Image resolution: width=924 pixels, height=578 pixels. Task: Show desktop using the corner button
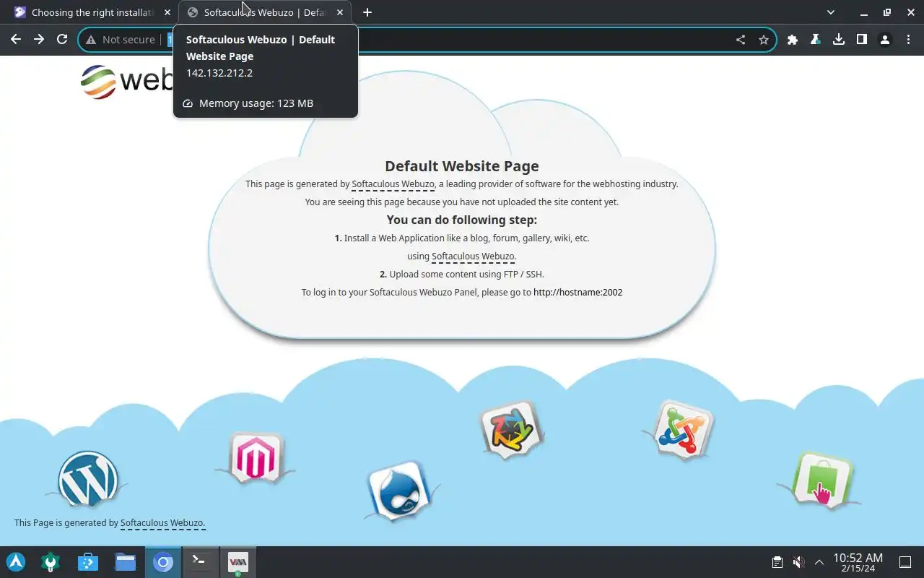click(x=905, y=562)
